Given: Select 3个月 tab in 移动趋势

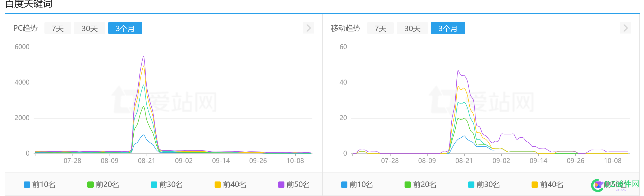Looking at the screenshot, I should [x=448, y=28].
